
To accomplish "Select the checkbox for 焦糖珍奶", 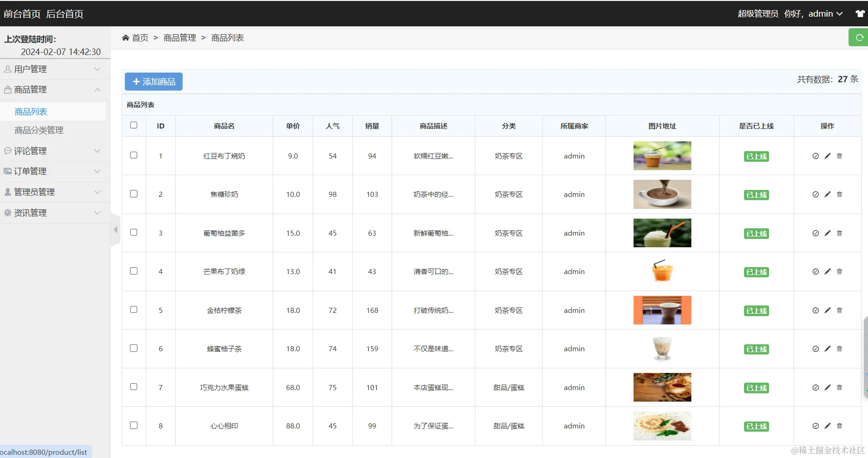I will point(134,194).
